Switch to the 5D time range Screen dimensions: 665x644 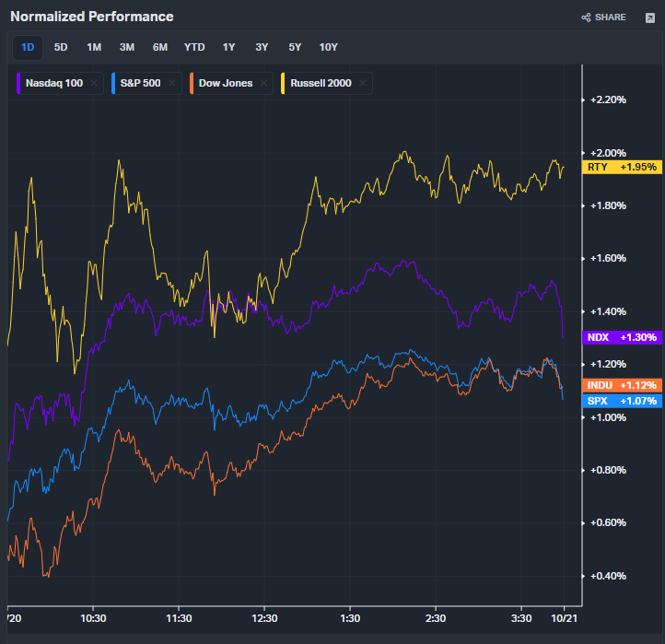pos(61,47)
